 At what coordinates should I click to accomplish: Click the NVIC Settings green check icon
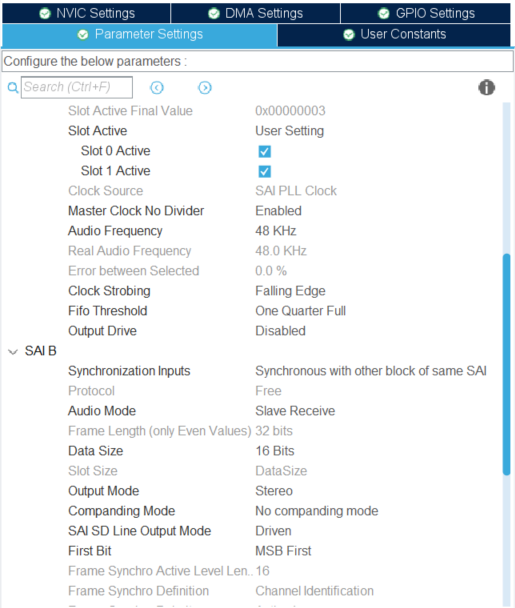tap(45, 14)
